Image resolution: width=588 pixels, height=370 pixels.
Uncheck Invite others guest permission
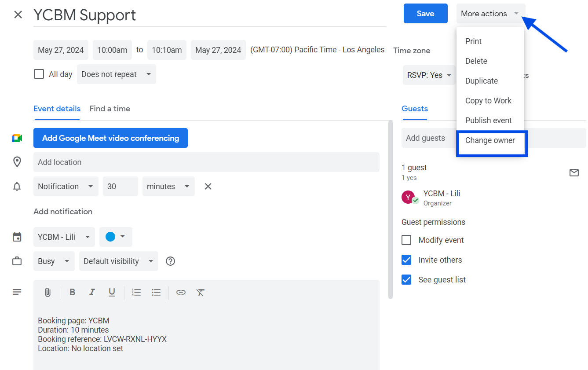coord(406,260)
